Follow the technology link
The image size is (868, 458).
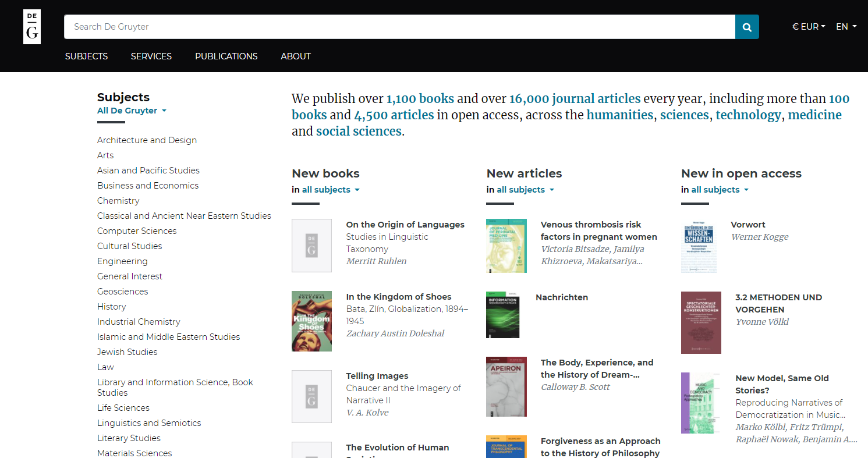coord(748,115)
